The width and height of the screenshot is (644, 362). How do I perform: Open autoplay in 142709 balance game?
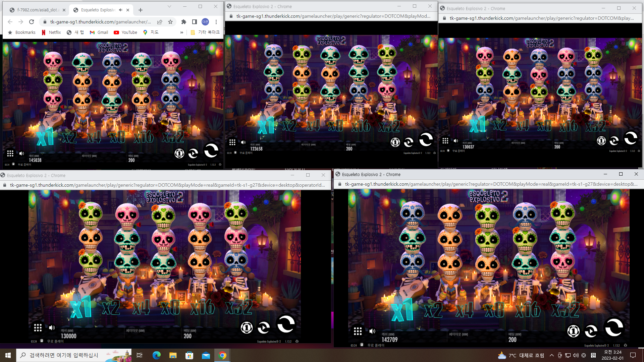[x=591, y=331]
